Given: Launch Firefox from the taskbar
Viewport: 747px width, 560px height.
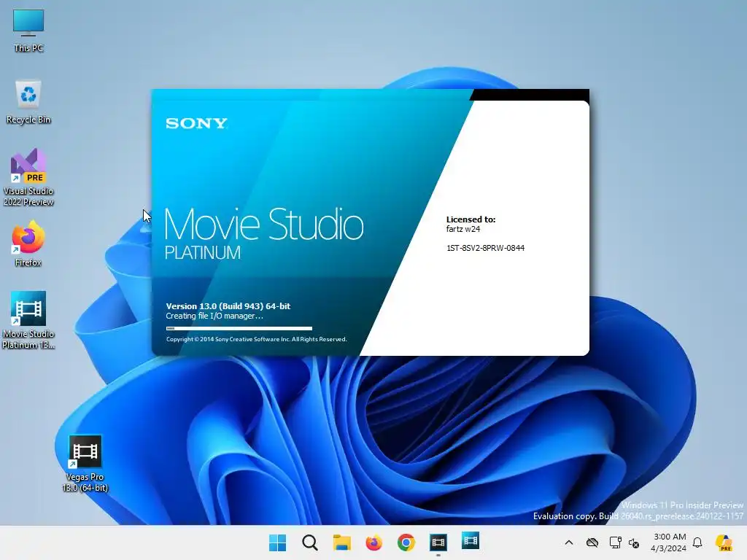Looking at the screenshot, I should pyautogui.click(x=374, y=542).
